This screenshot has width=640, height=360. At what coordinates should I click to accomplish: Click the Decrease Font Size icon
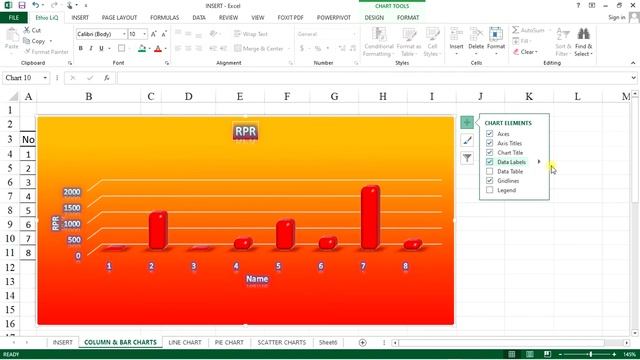point(164,34)
